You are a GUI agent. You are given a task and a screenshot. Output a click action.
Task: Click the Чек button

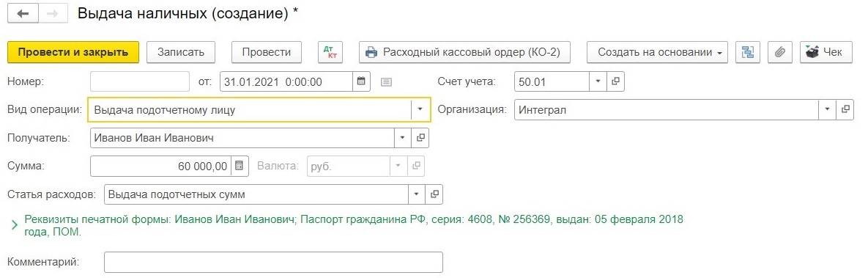click(x=826, y=52)
